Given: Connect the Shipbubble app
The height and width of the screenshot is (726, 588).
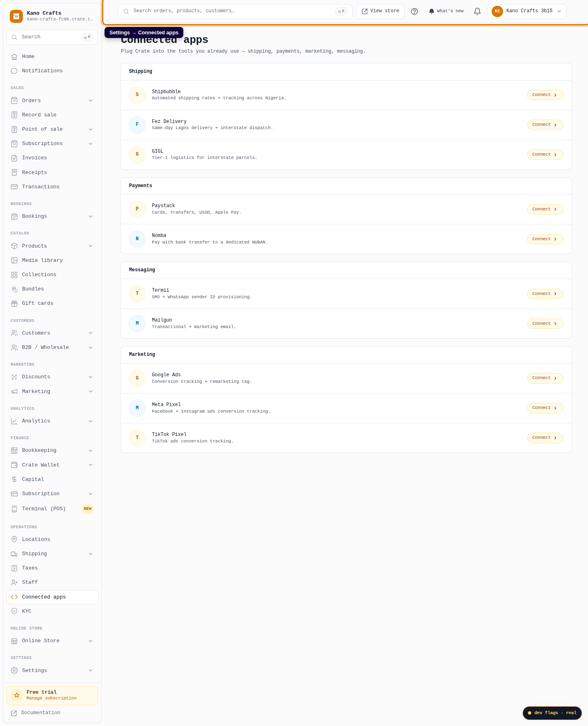Looking at the screenshot, I should tap(545, 95).
